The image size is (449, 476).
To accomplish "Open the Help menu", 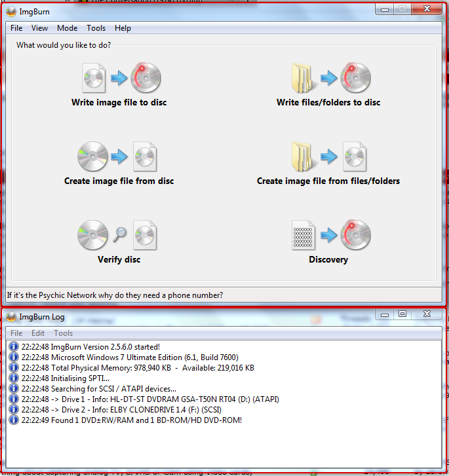I will [x=123, y=28].
